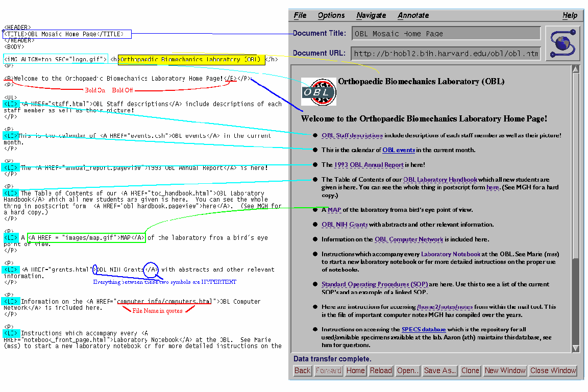Open a New Window
The height and width of the screenshot is (392, 588).
(x=505, y=371)
